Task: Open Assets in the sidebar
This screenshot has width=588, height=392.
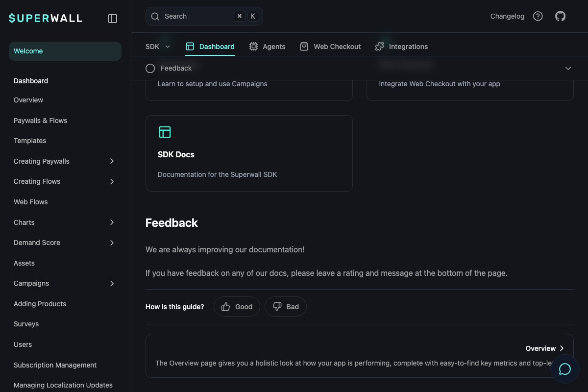Action: click(24, 263)
